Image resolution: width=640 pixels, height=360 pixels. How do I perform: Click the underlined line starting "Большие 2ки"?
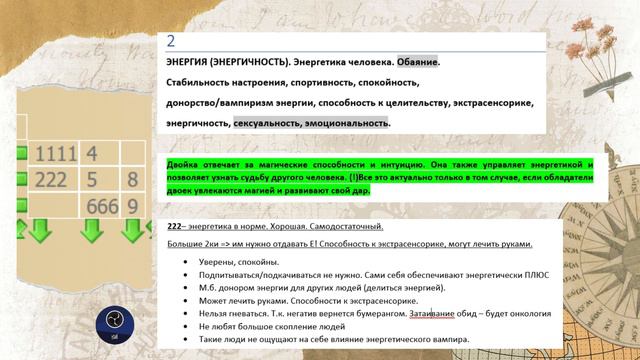(x=350, y=244)
